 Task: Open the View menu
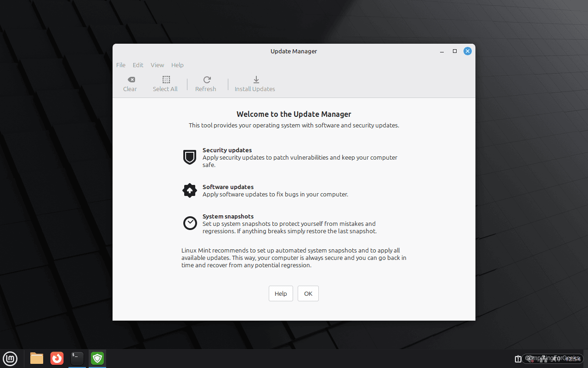157,65
